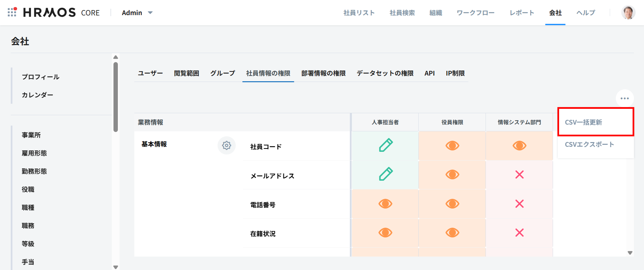Open 雇用形態 in the left sidebar

pos(34,153)
